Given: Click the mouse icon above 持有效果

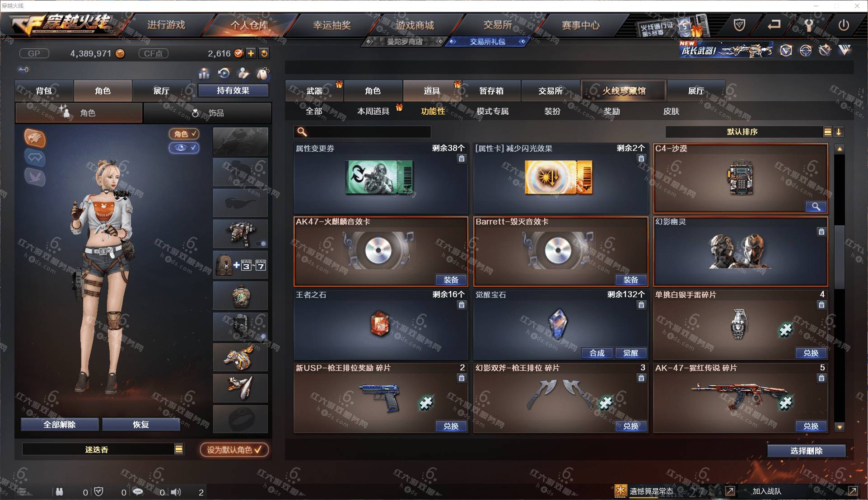Looking at the screenshot, I should click(x=262, y=73).
